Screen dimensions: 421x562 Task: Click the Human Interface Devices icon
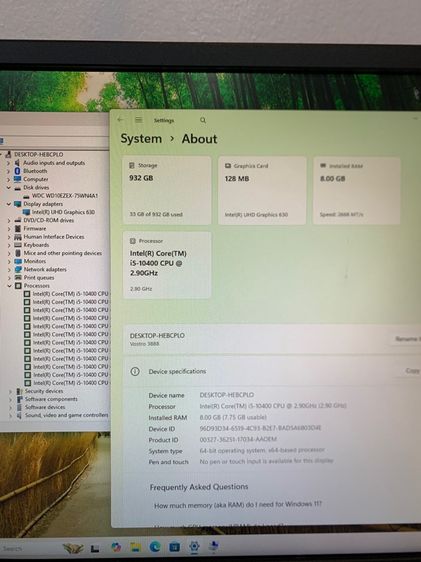pyautogui.click(x=18, y=237)
